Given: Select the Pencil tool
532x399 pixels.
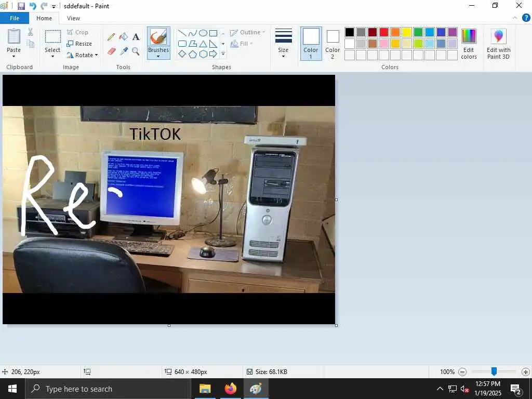Looking at the screenshot, I should 111,37.
